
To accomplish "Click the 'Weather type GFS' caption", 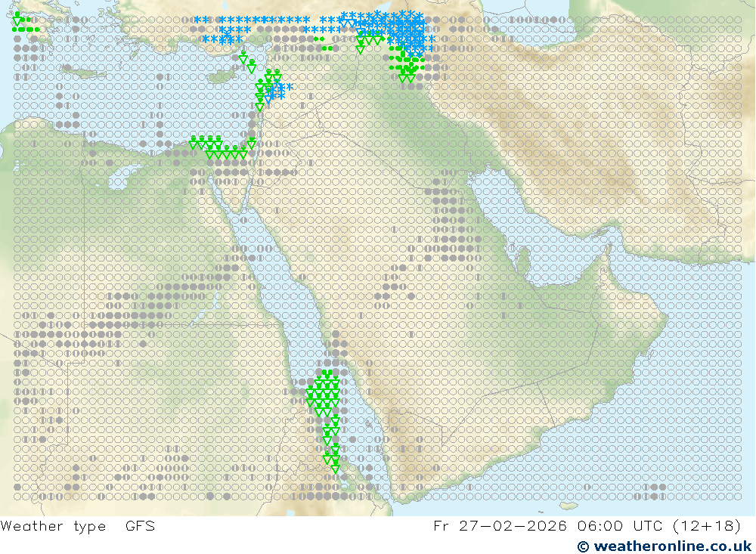I will (78, 526).
